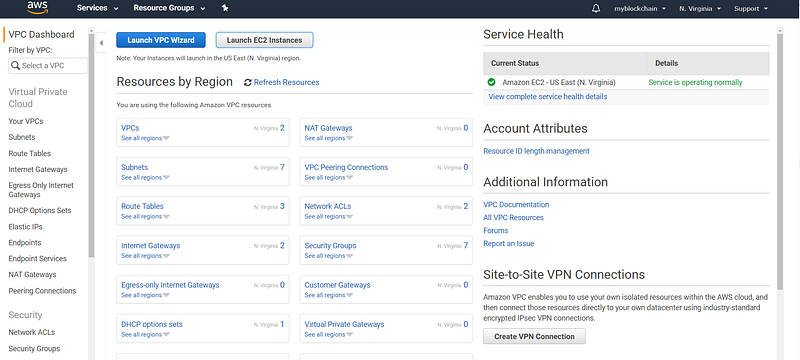Open sidebar Network ACLs under Security
The image size is (800, 360).
[x=32, y=332]
